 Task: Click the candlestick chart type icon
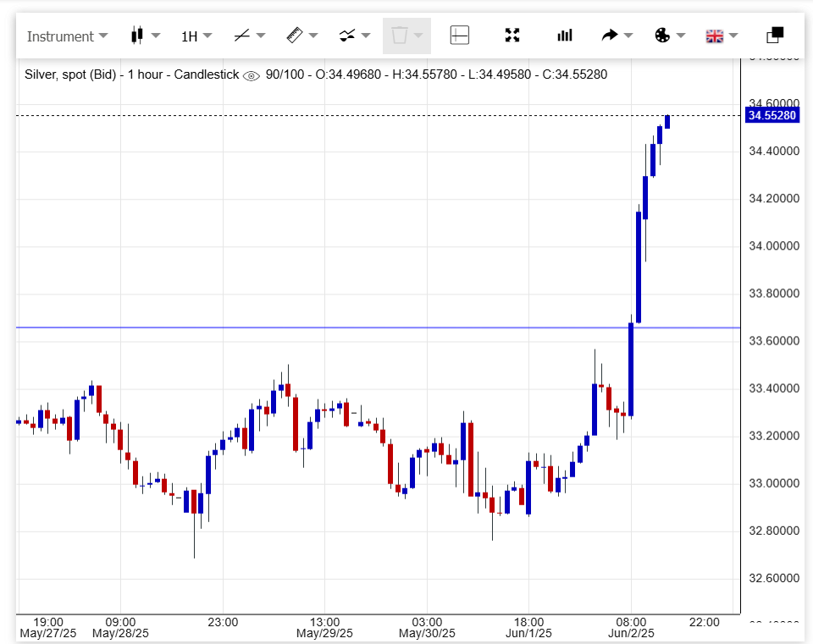click(x=135, y=36)
